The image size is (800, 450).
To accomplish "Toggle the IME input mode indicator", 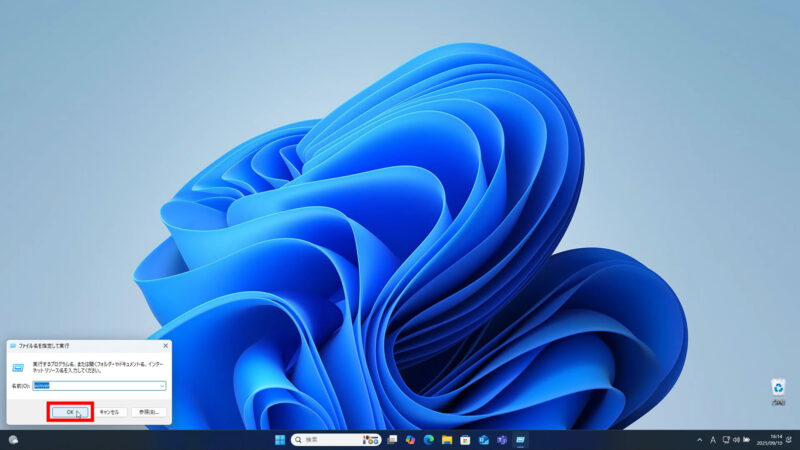I will (x=713, y=440).
